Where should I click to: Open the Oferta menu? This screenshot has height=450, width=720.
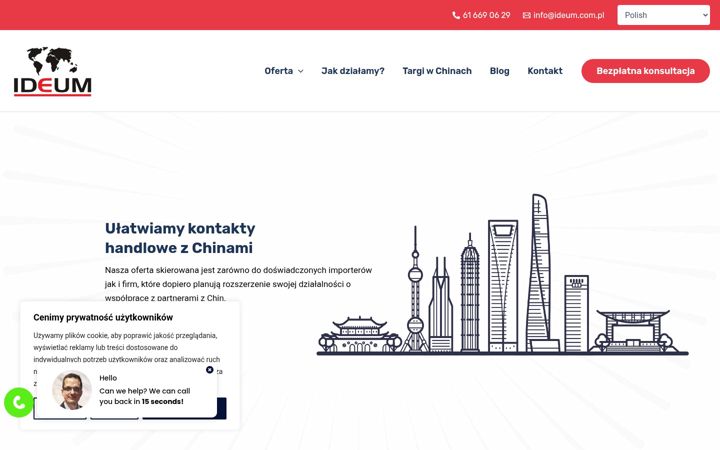click(278, 71)
